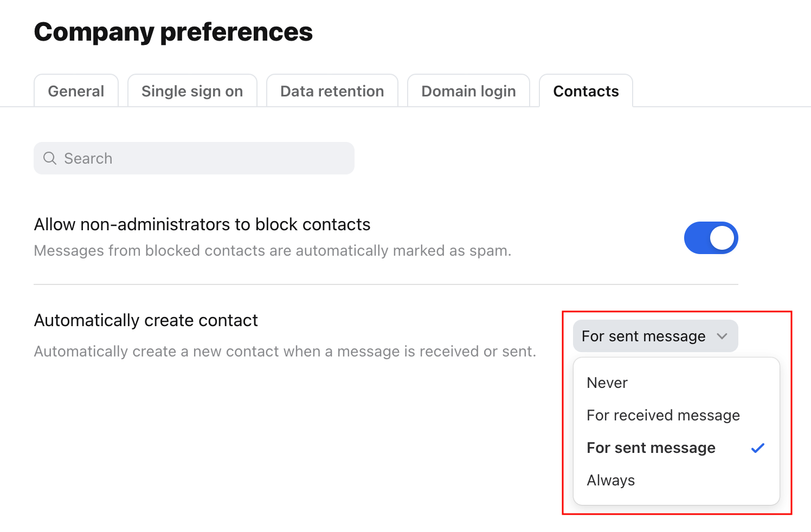This screenshot has width=811, height=532.
Task: Open the For sent message dropdown button
Action: [655, 336]
